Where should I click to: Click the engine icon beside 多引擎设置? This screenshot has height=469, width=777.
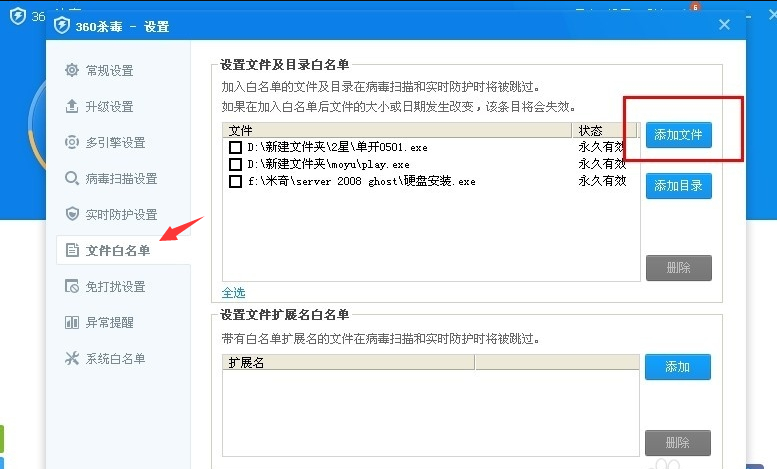[x=72, y=142]
